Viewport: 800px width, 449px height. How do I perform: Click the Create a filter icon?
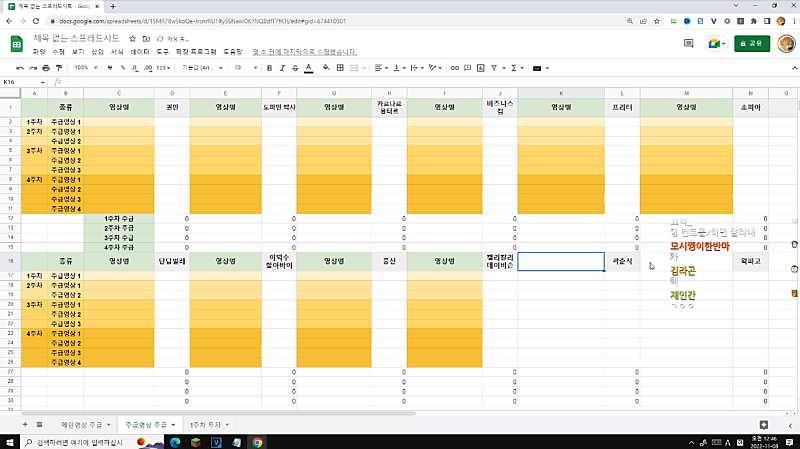tap(494, 68)
